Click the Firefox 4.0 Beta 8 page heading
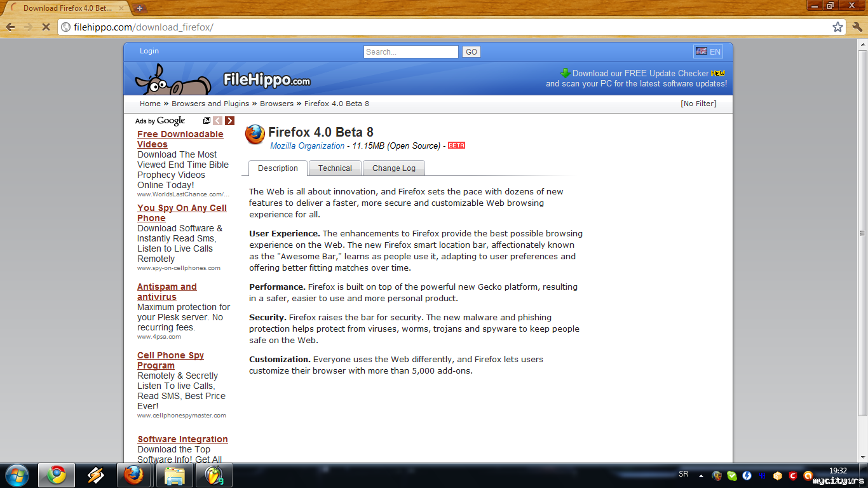 (321, 132)
